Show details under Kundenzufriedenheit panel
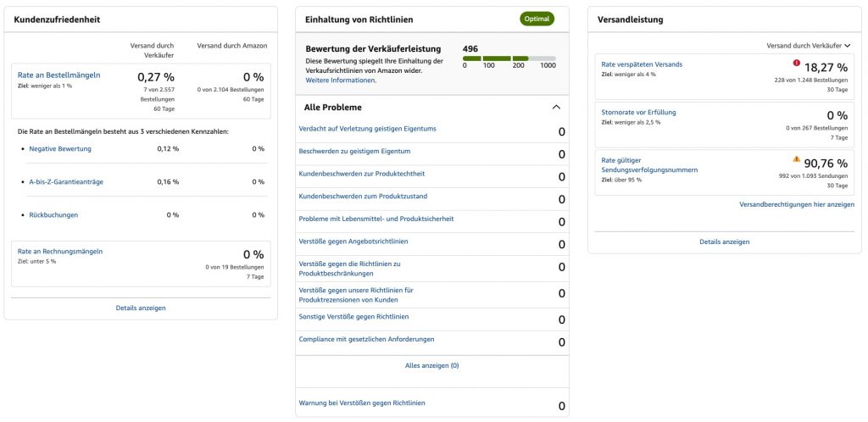Viewport: 868px width, 422px height. (x=141, y=308)
